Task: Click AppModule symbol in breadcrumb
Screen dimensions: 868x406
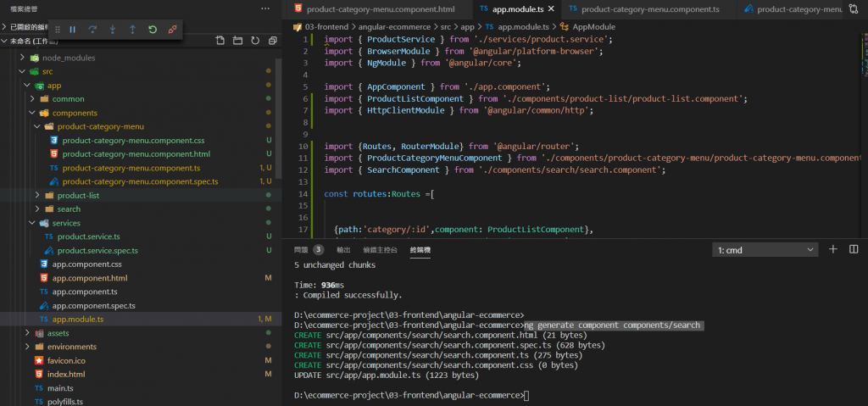Action: click(593, 26)
